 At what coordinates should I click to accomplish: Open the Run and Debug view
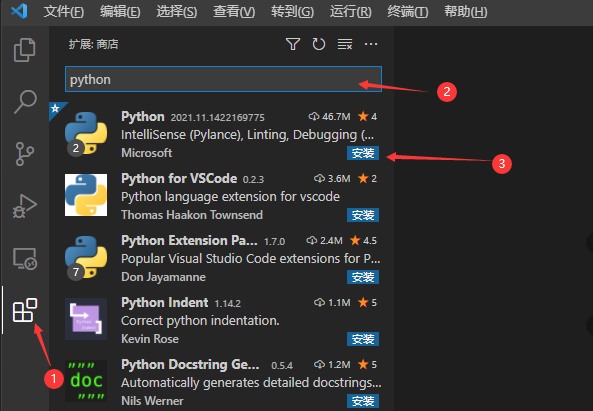25,206
